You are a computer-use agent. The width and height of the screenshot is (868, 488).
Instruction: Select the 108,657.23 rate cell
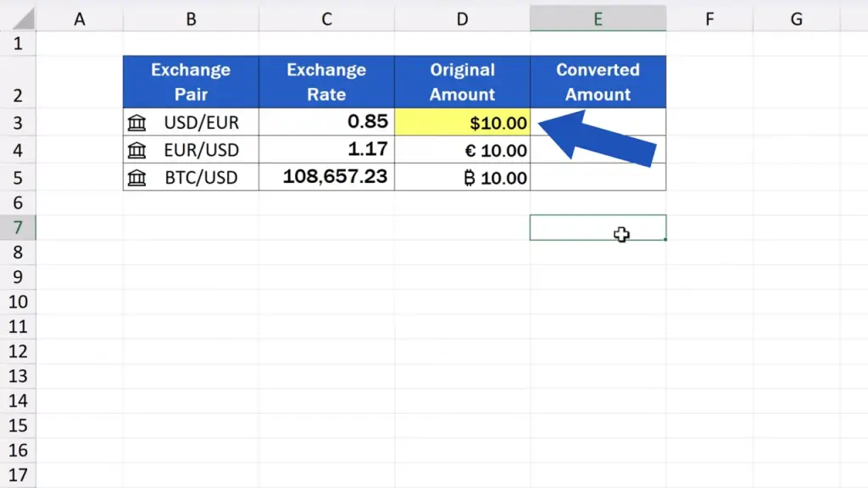click(x=326, y=177)
